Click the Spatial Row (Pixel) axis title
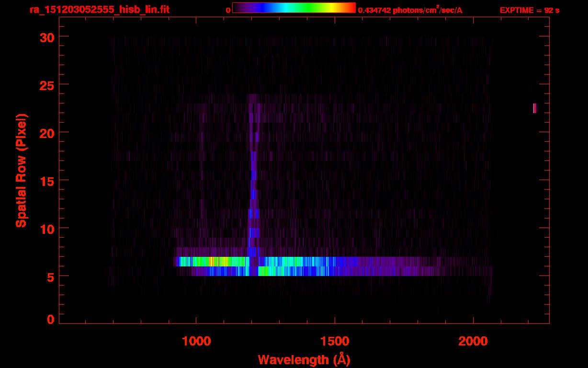This screenshot has width=588, height=368. click(22, 170)
